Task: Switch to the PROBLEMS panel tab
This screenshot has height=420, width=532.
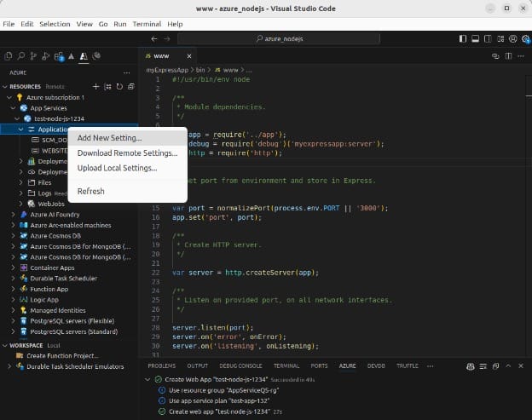Action: tap(162, 366)
